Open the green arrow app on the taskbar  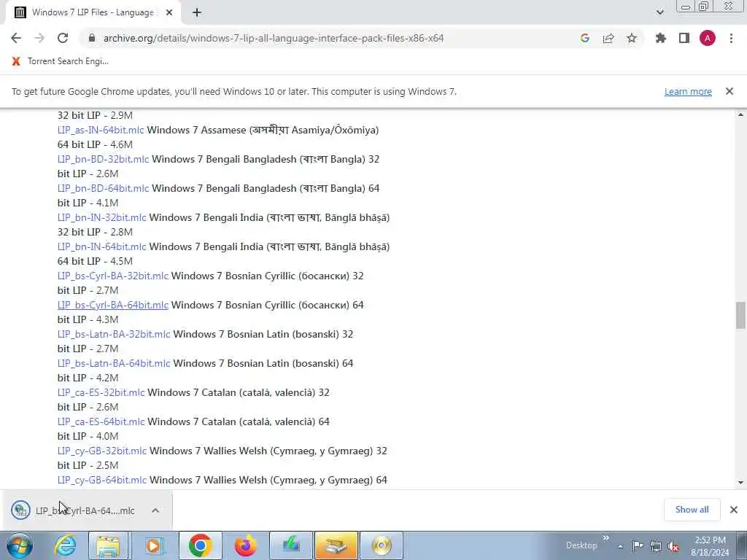pyautogui.click(x=291, y=545)
